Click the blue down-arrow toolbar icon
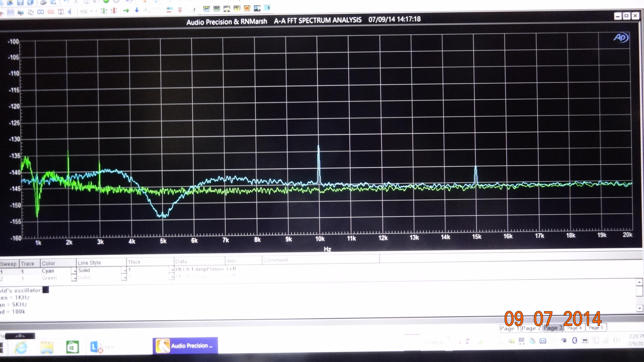 137,10
